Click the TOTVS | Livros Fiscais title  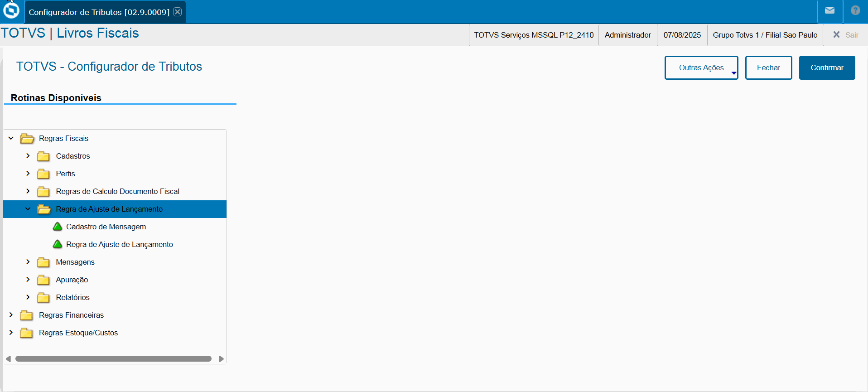(70, 33)
